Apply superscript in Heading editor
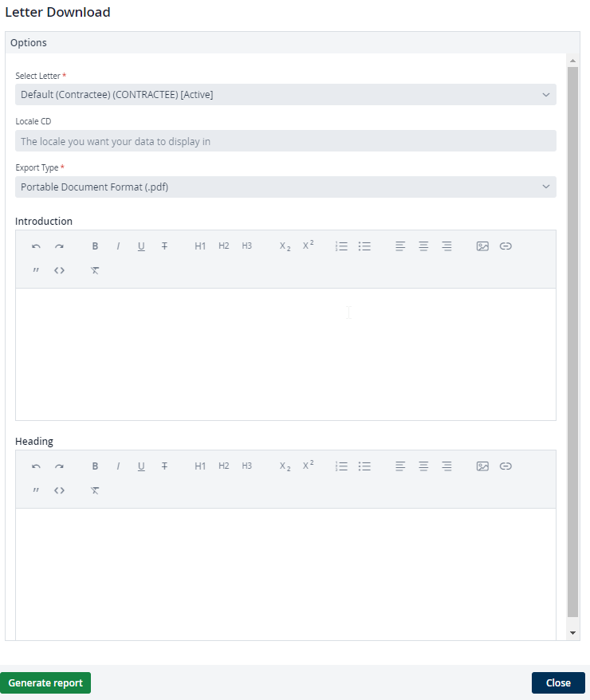The width and height of the screenshot is (590, 700). (308, 466)
